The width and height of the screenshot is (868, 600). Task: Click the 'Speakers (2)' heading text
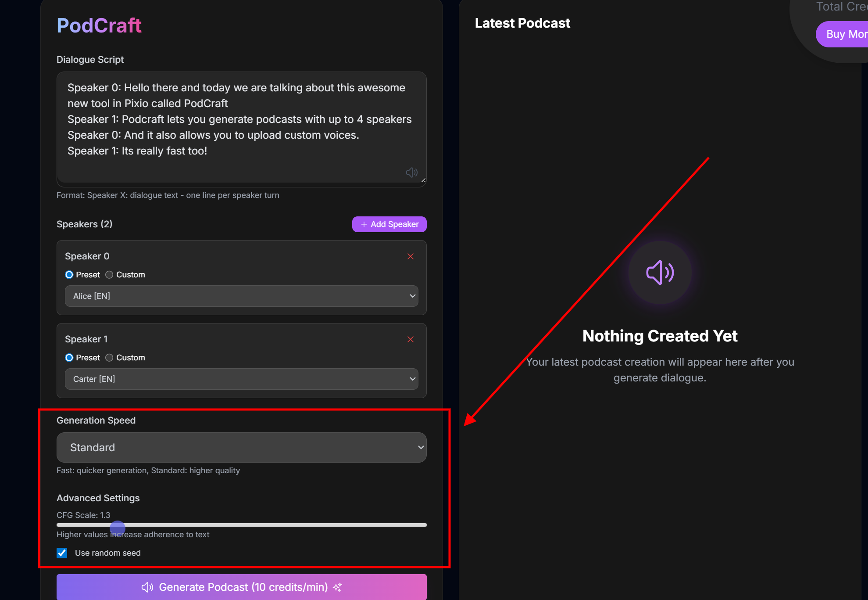(85, 224)
